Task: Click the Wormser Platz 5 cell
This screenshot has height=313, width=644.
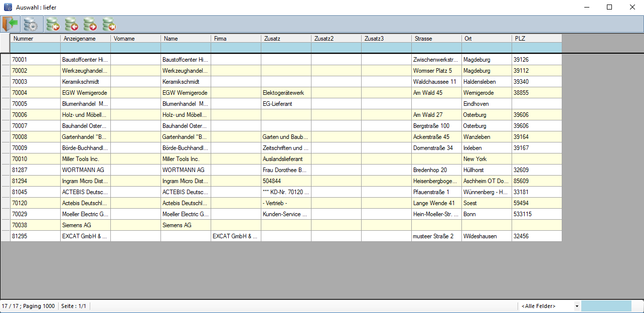Action: click(x=436, y=71)
